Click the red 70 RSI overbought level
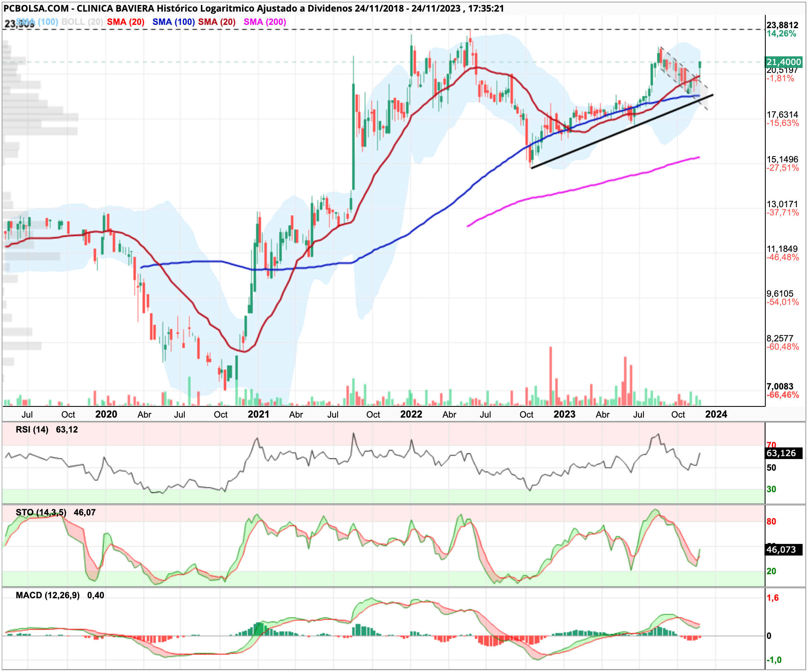Screen dimensions: 808x672 tap(771, 445)
